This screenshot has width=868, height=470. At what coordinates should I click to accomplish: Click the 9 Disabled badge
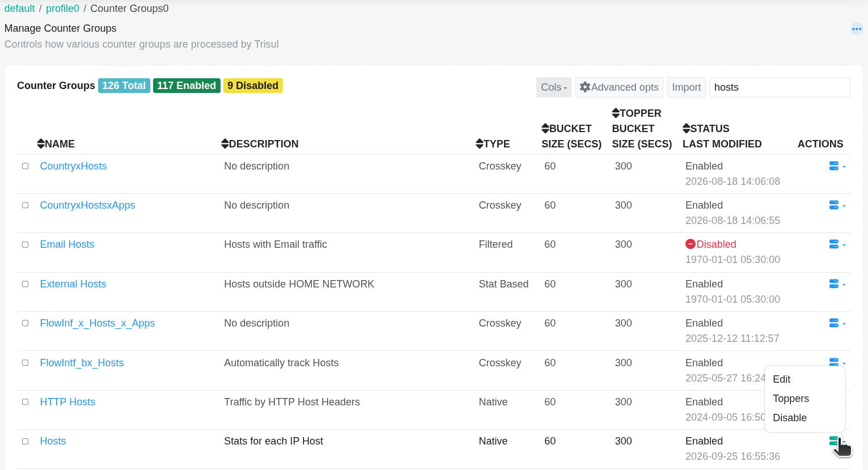coord(253,86)
